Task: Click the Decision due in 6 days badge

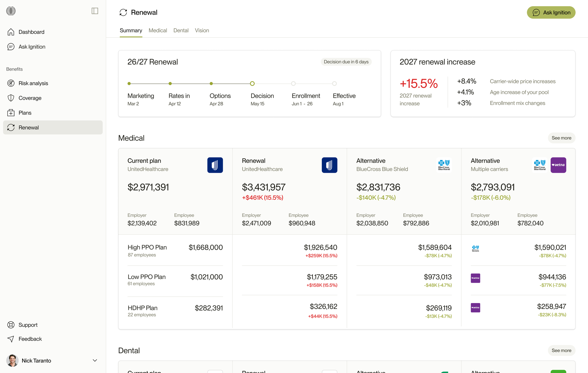Action: click(346, 62)
